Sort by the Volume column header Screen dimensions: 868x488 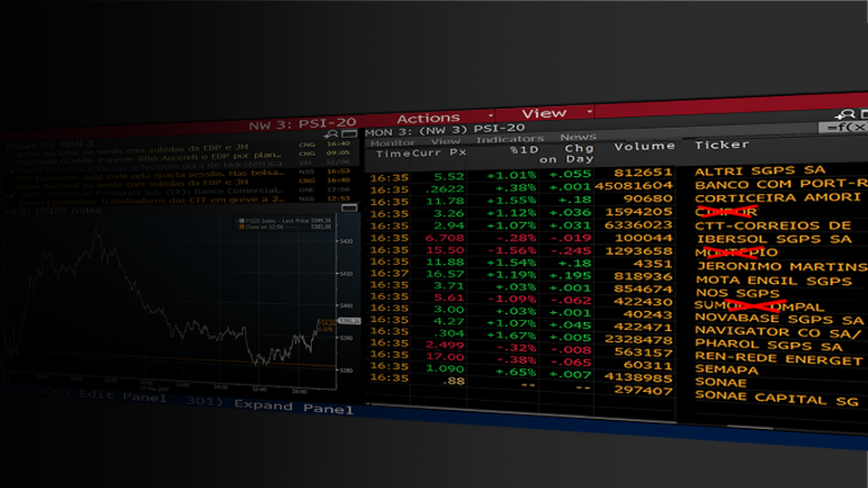(644, 146)
